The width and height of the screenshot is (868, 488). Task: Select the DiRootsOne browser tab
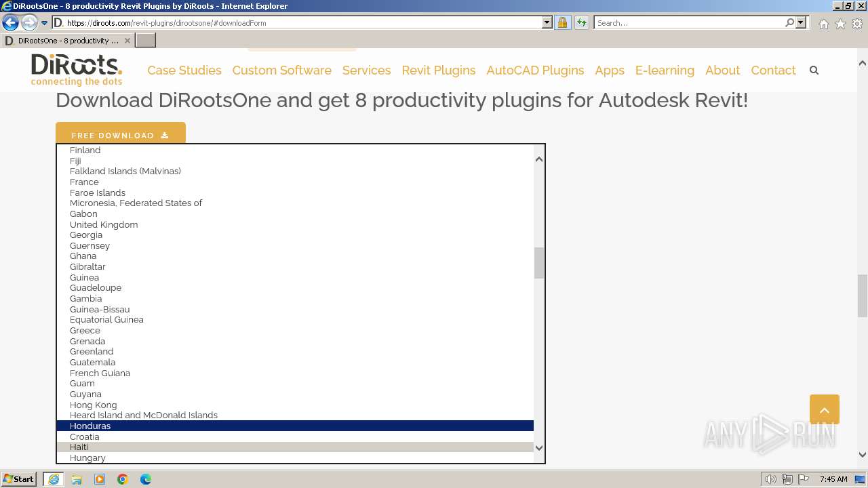[x=67, y=41]
